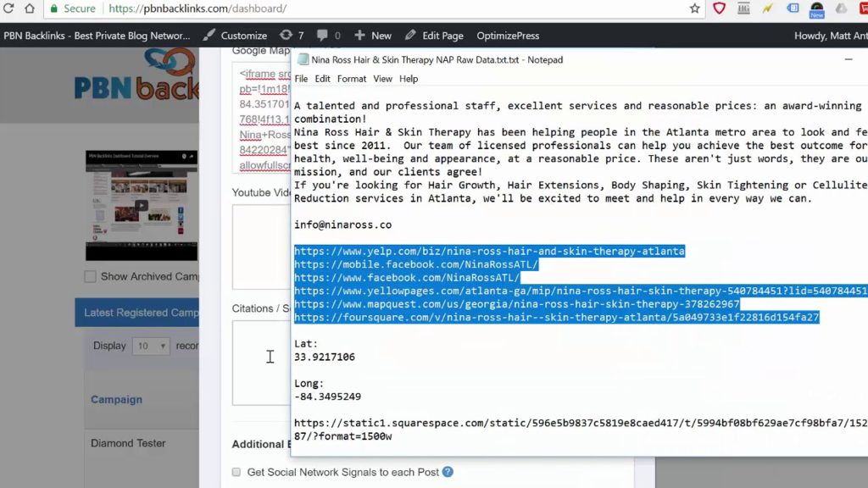Click the Campaign column header
The height and width of the screenshot is (488, 868).
pos(116,400)
